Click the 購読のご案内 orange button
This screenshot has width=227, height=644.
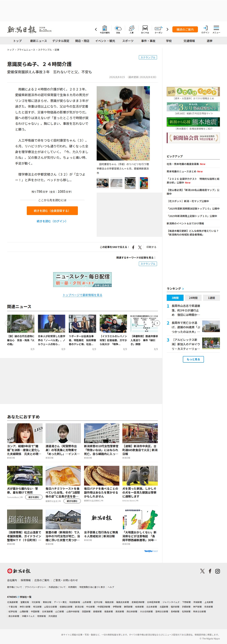[185, 30]
